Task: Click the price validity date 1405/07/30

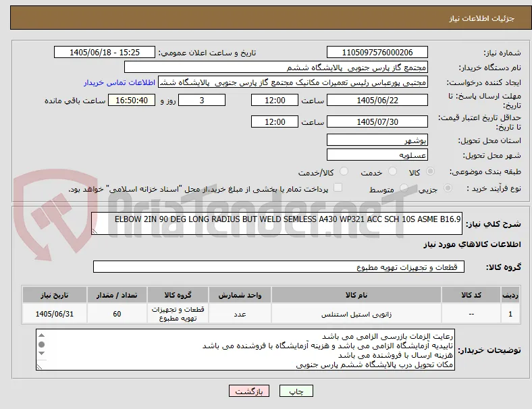Action: pyautogui.click(x=377, y=121)
